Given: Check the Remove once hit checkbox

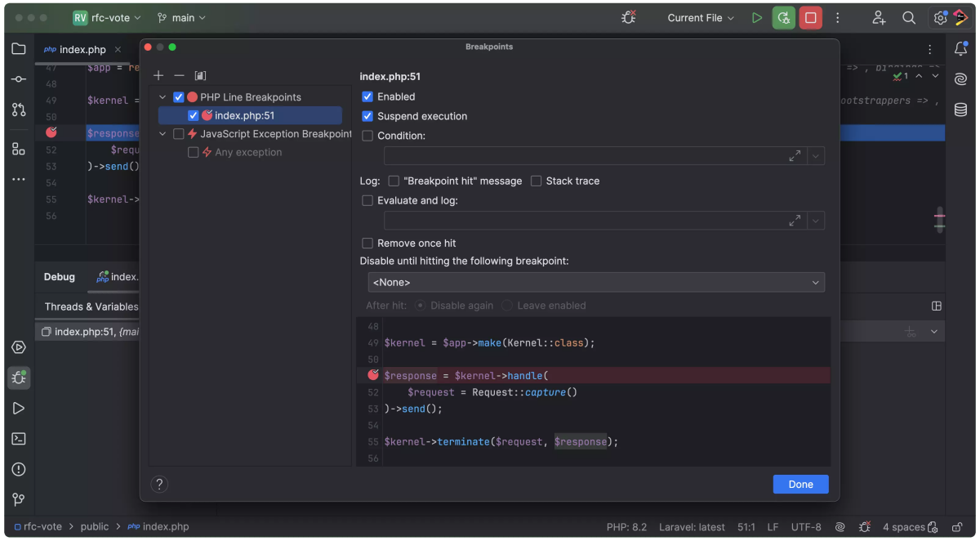Looking at the screenshot, I should point(367,243).
